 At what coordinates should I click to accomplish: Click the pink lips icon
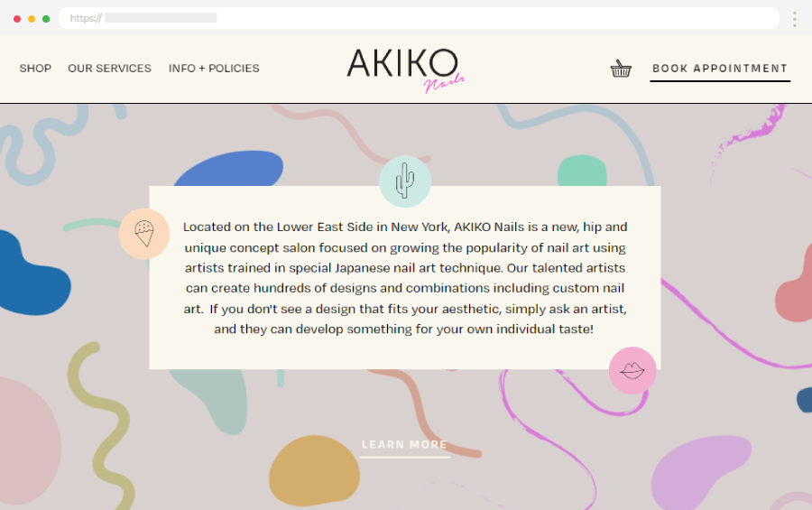[x=632, y=370]
